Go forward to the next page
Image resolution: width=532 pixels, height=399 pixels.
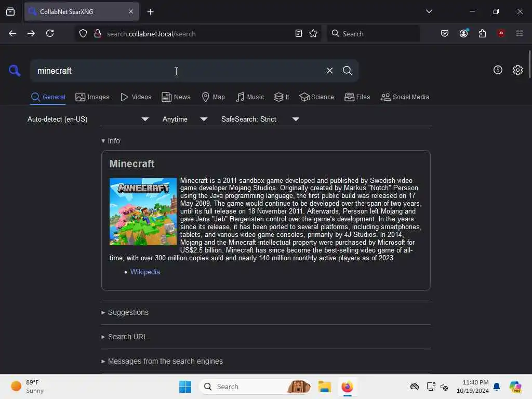click(x=31, y=34)
